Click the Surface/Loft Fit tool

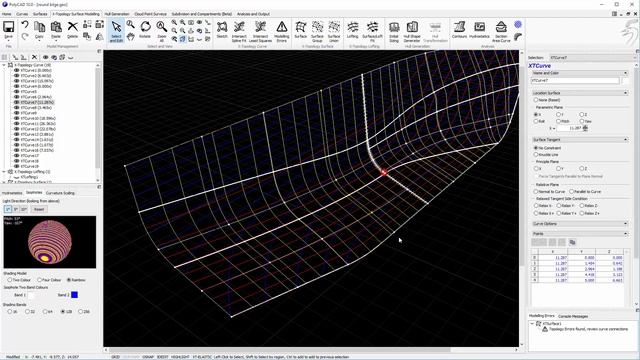372,27
